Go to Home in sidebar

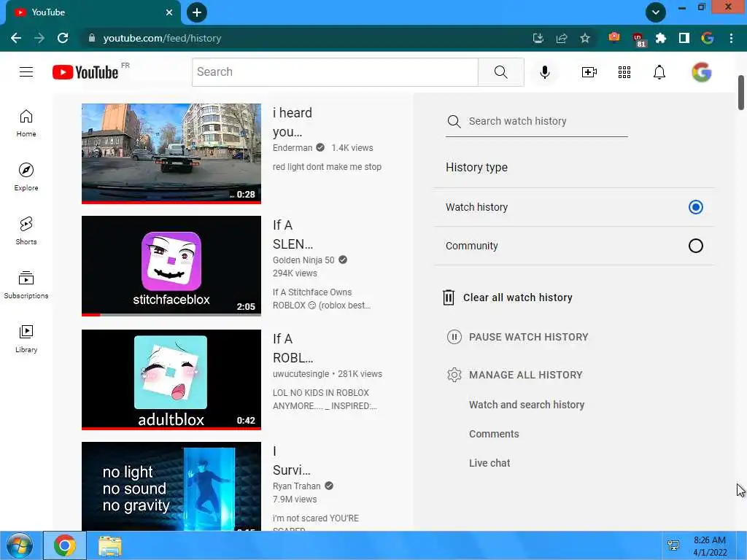click(x=26, y=123)
